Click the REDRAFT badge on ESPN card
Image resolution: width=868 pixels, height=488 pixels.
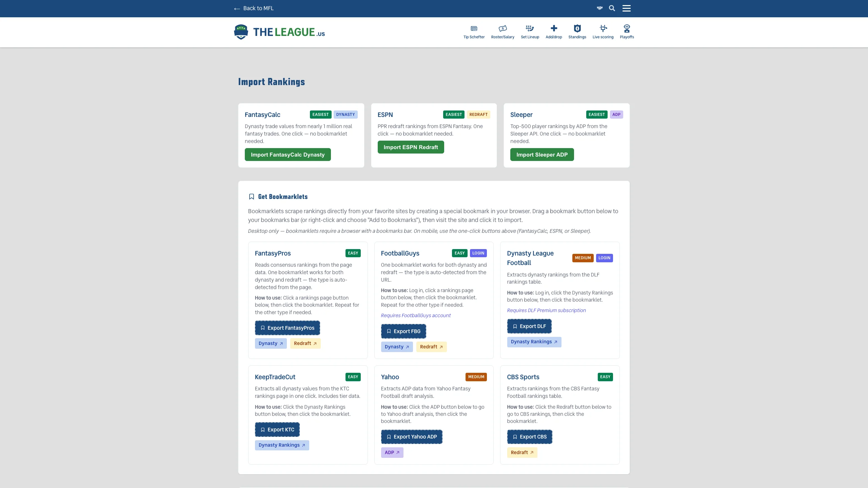coord(478,115)
